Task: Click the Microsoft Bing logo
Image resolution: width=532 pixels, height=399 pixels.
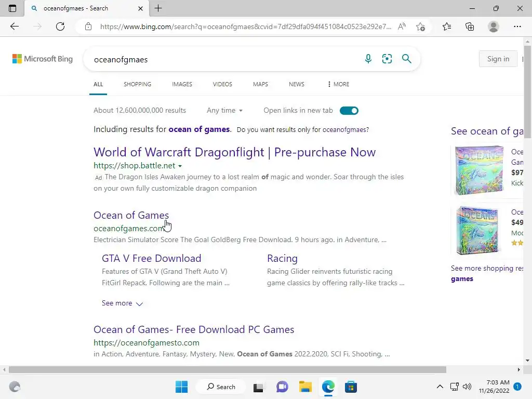Action: tap(43, 59)
